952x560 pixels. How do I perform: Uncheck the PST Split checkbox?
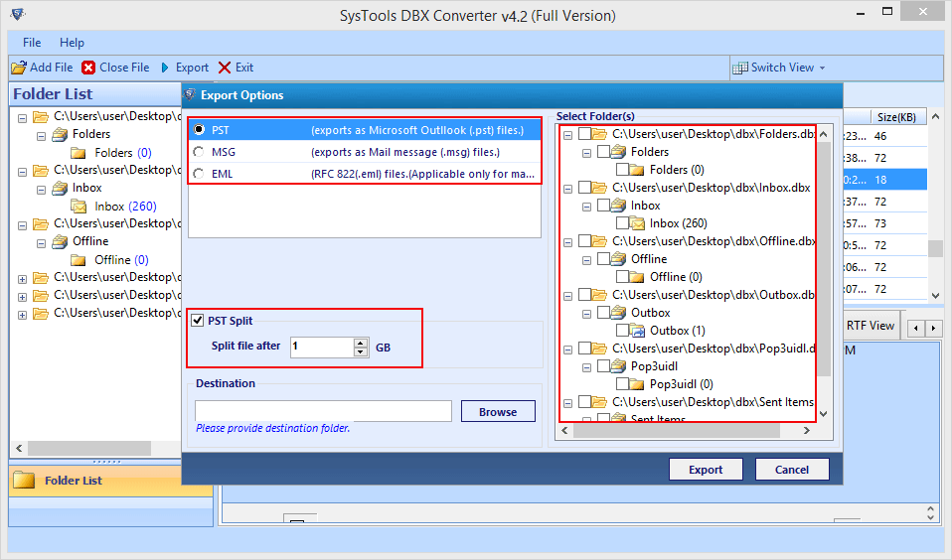198,321
